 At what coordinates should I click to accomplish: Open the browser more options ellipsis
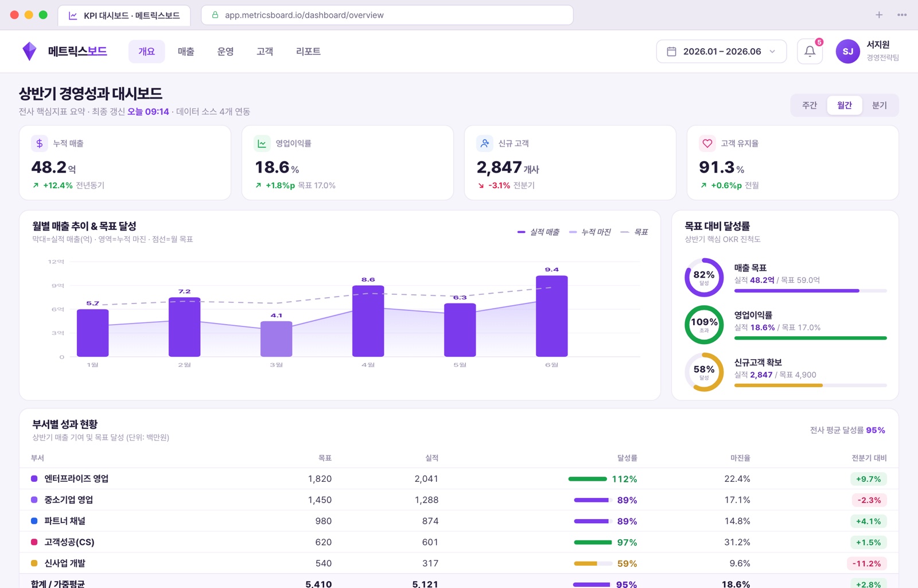pyautogui.click(x=902, y=15)
